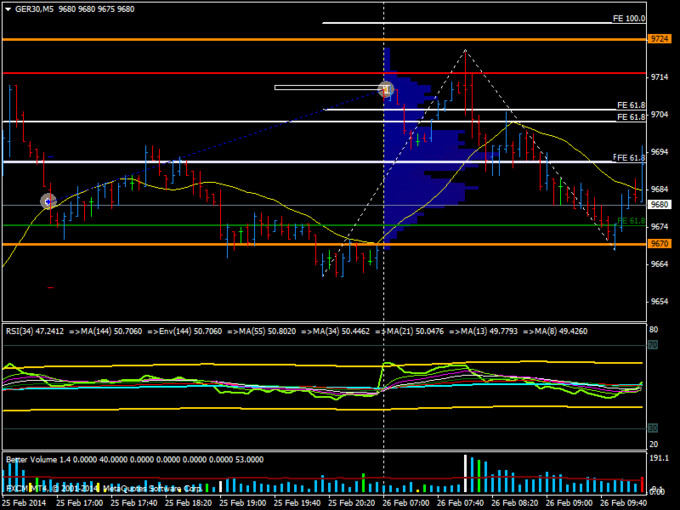Click the current price tag 9680

click(x=659, y=205)
